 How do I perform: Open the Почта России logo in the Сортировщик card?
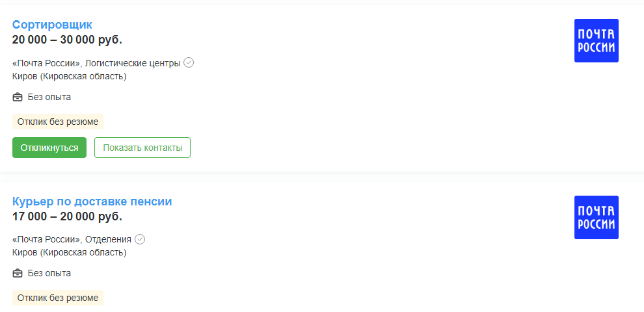click(x=596, y=41)
